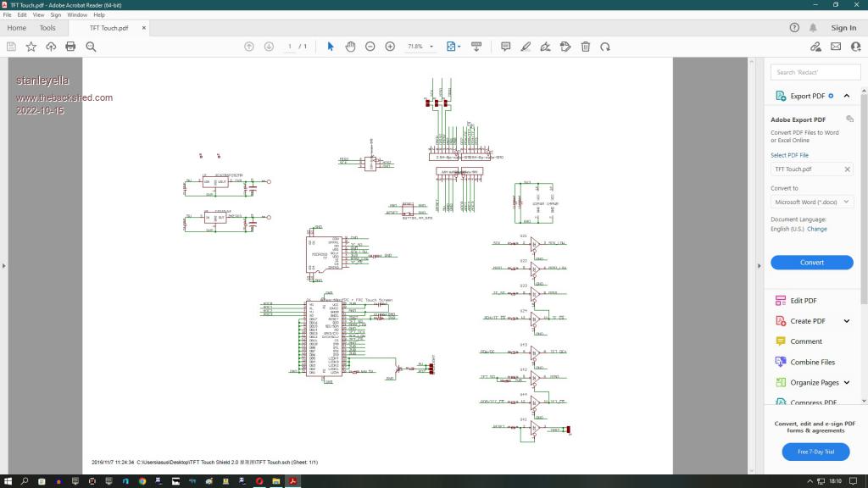The height and width of the screenshot is (488, 868).
Task: Switch to the Tools tab
Action: click(47, 28)
